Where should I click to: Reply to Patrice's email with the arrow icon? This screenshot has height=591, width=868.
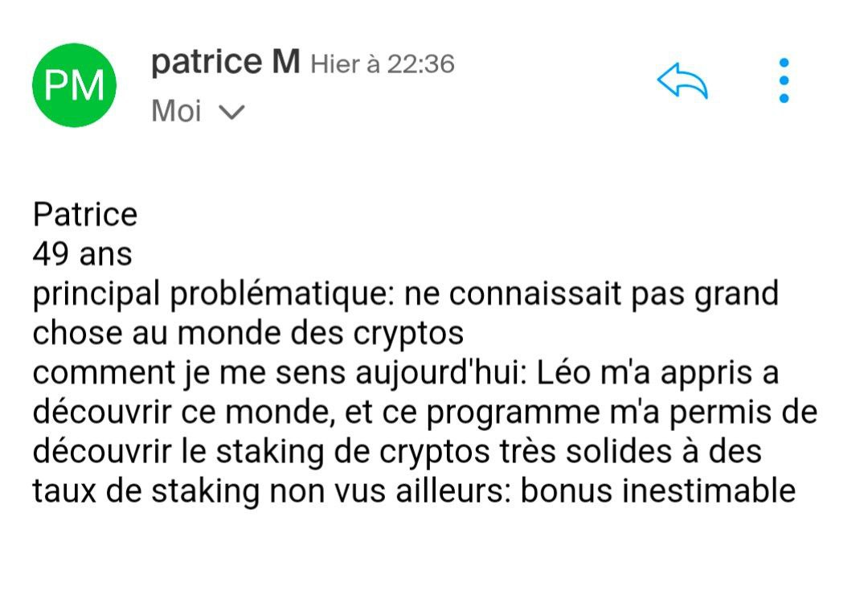click(682, 81)
